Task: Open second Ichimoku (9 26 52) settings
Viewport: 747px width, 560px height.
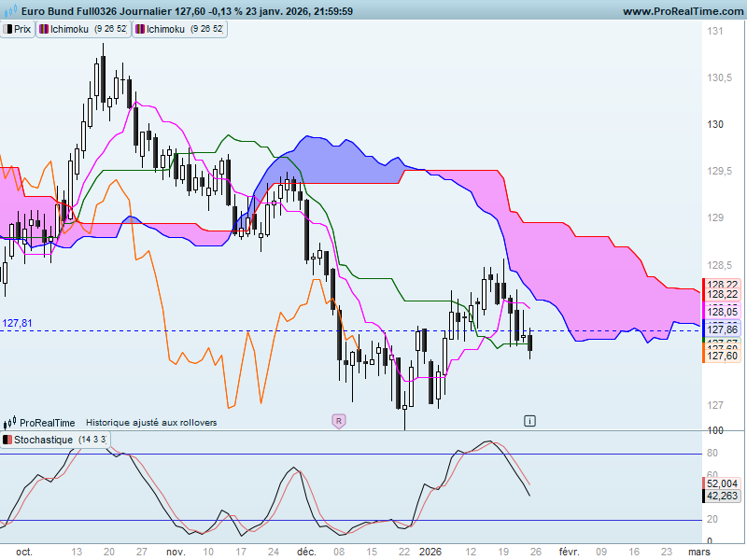Action: pyautogui.click(x=179, y=29)
